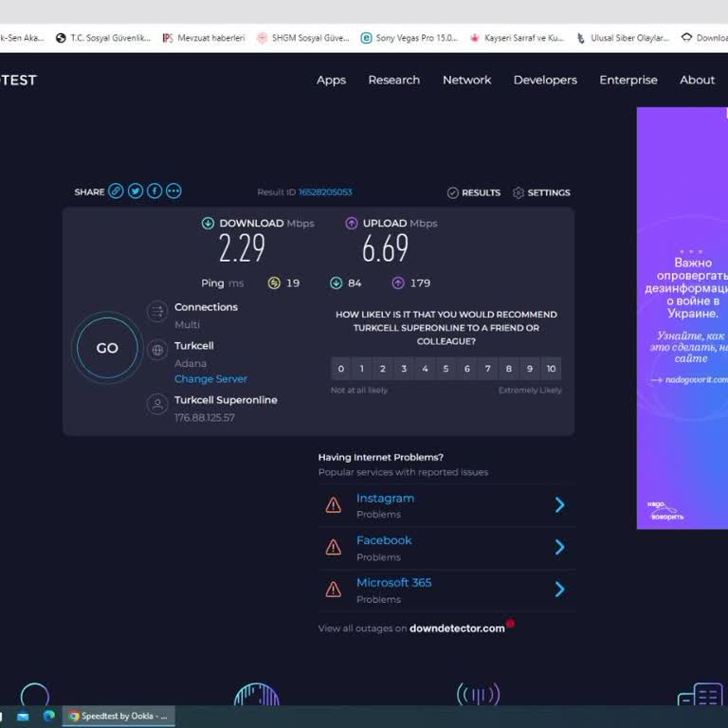Click the Download arrow icon
Viewport: 728px width, 728px height.
click(208, 224)
